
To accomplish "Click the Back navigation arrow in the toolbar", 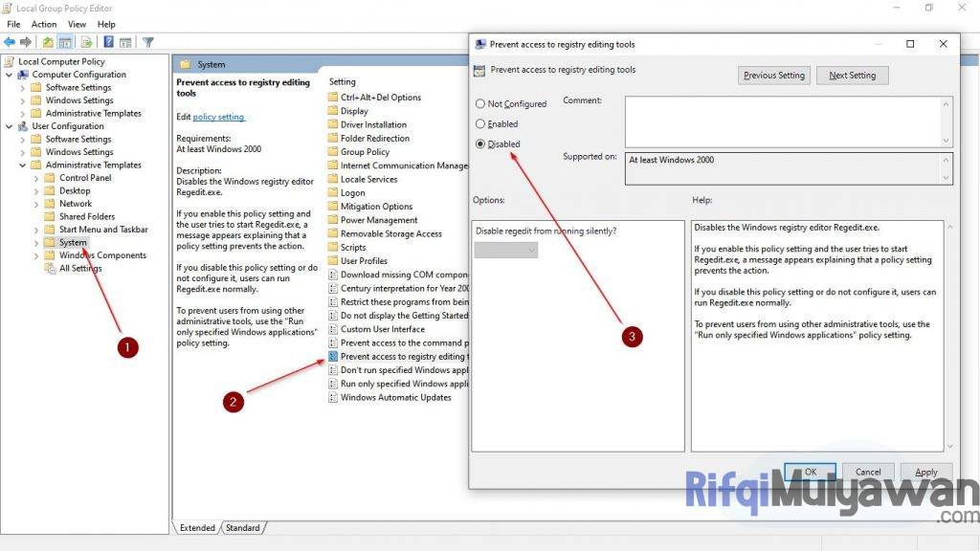I will click(x=10, y=41).
